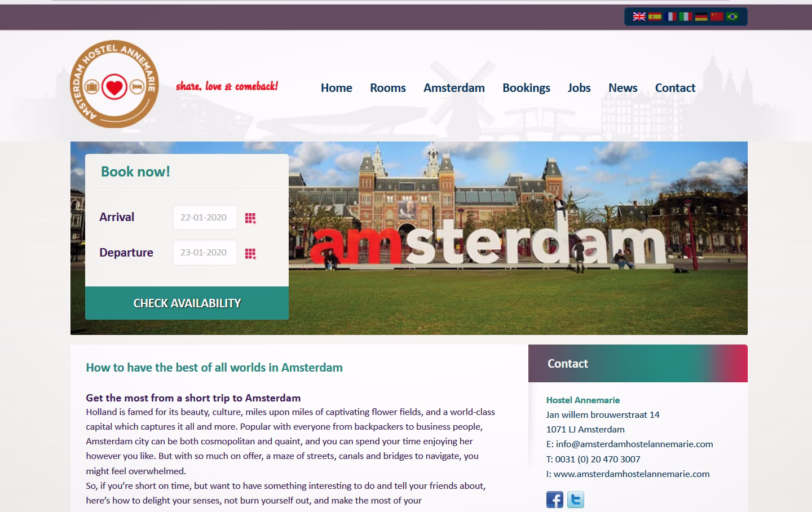Open the Arrival date calendar picker
This screenshot has width=812, height=512.
tap(250, 218)
